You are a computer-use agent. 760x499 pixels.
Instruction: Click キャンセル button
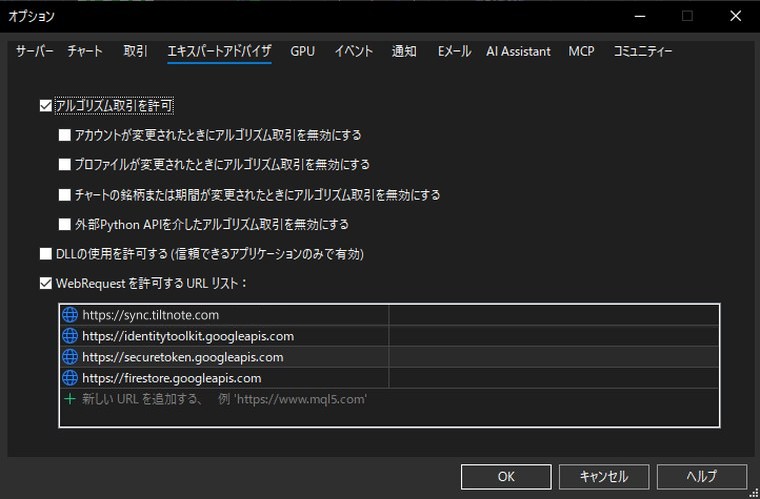point(604,477)
